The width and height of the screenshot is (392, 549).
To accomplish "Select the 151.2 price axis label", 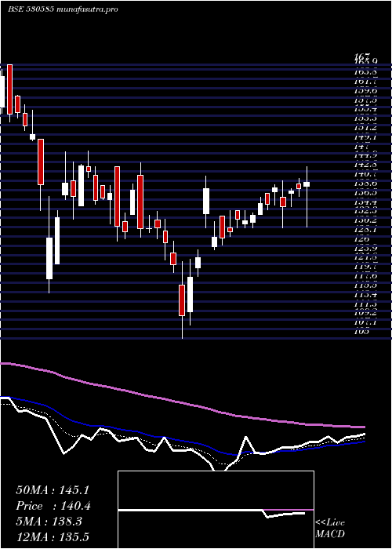I will coord(365,128).
